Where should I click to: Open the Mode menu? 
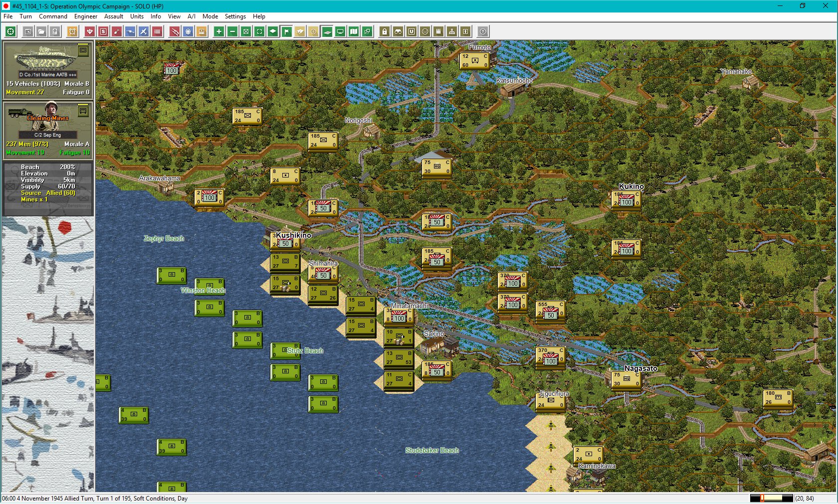click(210, 16)
